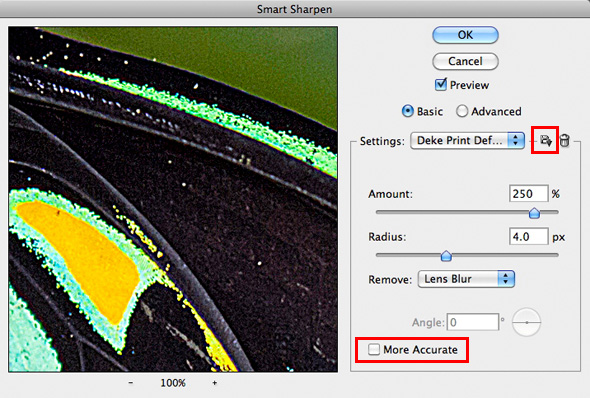Open the Settings preset dropdown
The image size is (590, 398).
[467, 141]
